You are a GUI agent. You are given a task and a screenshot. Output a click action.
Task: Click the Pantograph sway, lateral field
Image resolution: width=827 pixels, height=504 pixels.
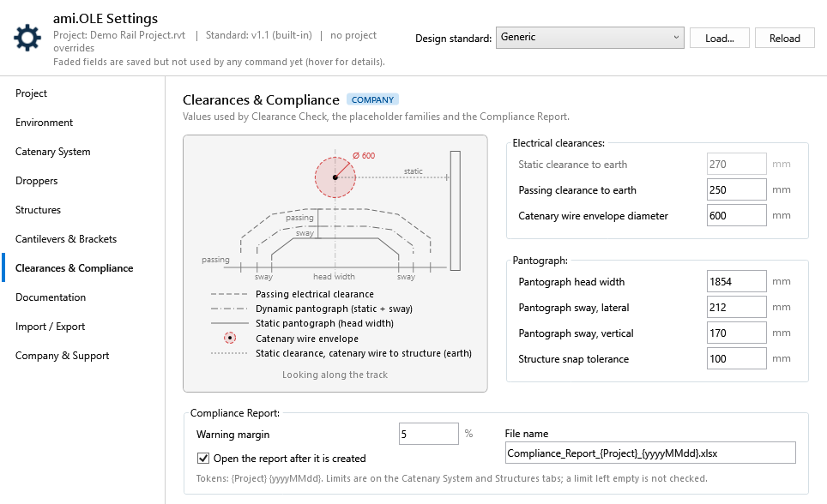(x=736, y=308)
